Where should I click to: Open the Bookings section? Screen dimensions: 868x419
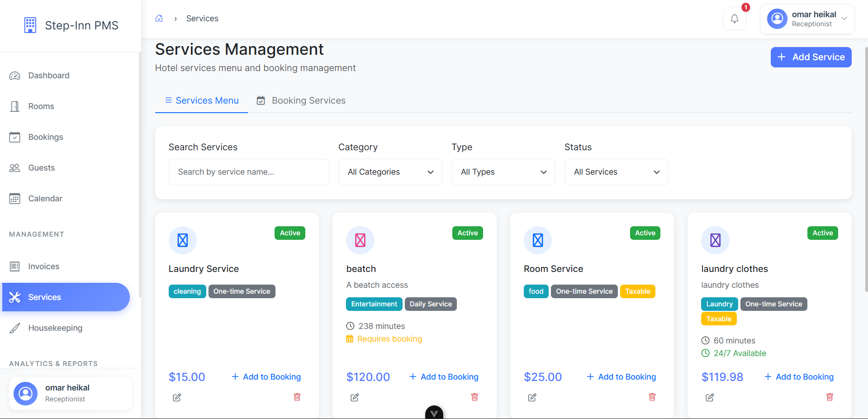(46, 137)
